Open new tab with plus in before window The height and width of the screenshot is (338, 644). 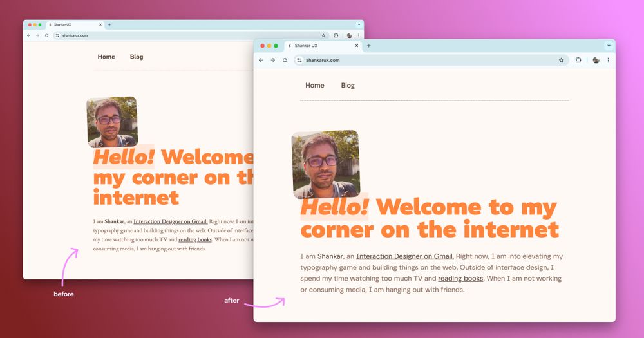[109, 25]
